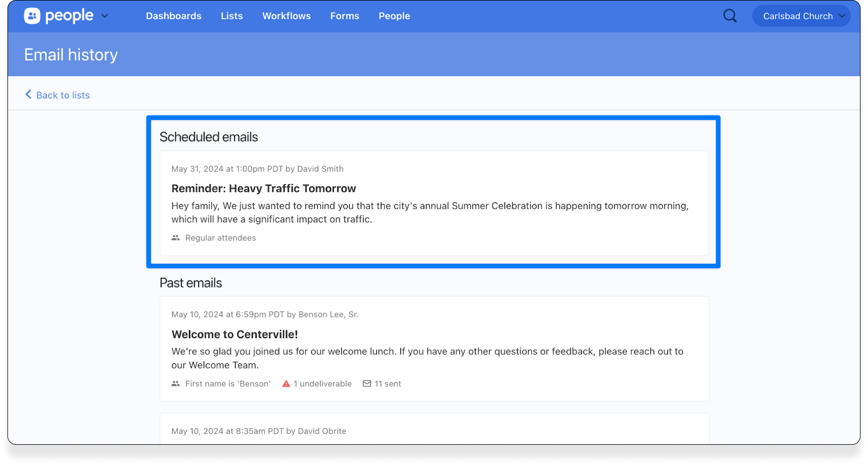Show the 1 undeliverable details
Image resolution: width=868 pixels, height=465 pixels.
(x=322, y=384)
